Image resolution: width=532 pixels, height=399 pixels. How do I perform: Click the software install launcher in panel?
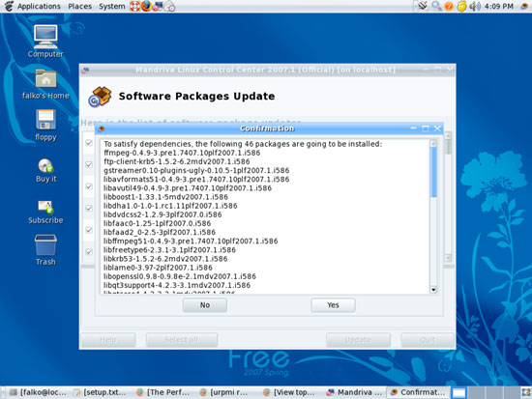tap(169, 6)
